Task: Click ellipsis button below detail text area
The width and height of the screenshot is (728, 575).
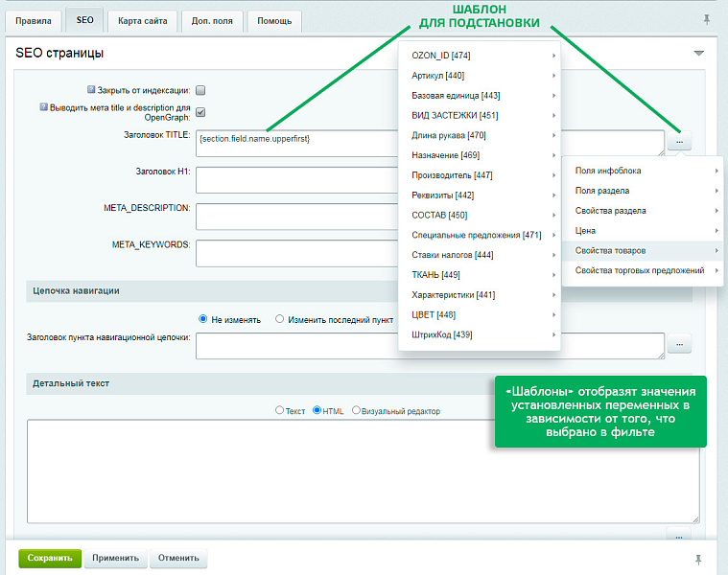Action: pyautogui.click(x=678, y=537)
